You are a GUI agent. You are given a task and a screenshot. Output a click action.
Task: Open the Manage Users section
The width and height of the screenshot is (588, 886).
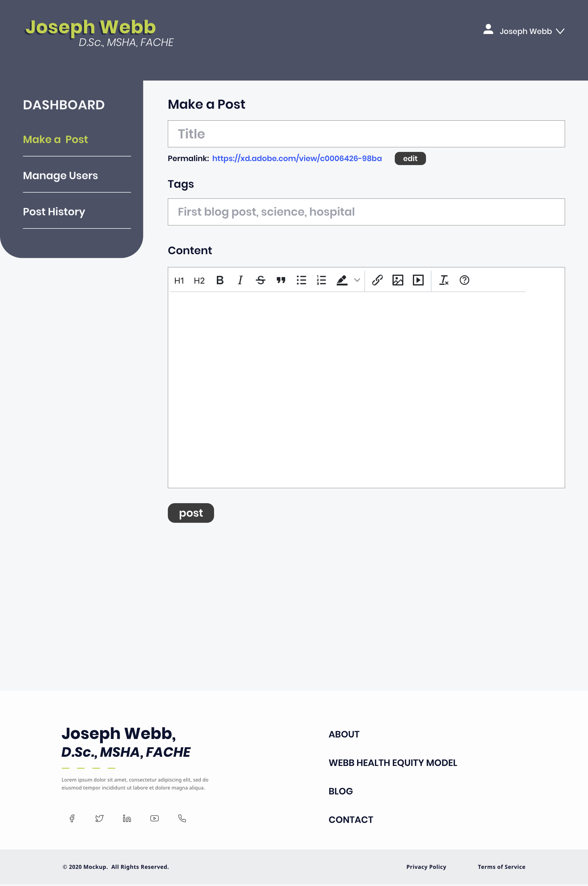pyautogui.click(x=60, y=175)
